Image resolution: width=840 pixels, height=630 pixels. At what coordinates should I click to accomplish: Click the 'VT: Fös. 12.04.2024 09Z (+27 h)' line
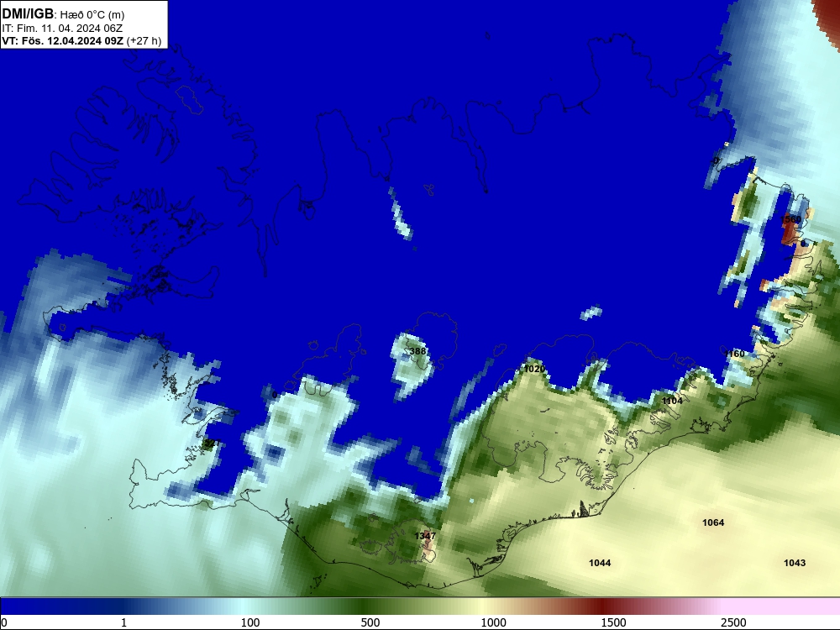tap(81, 40)
